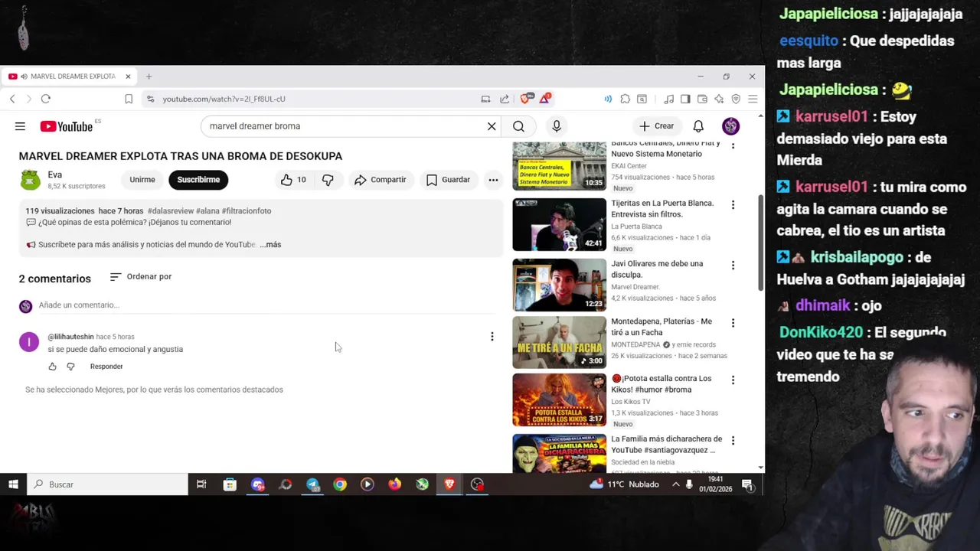Start voice search with the microphone

pyautogui.click(x=557, y=126)
